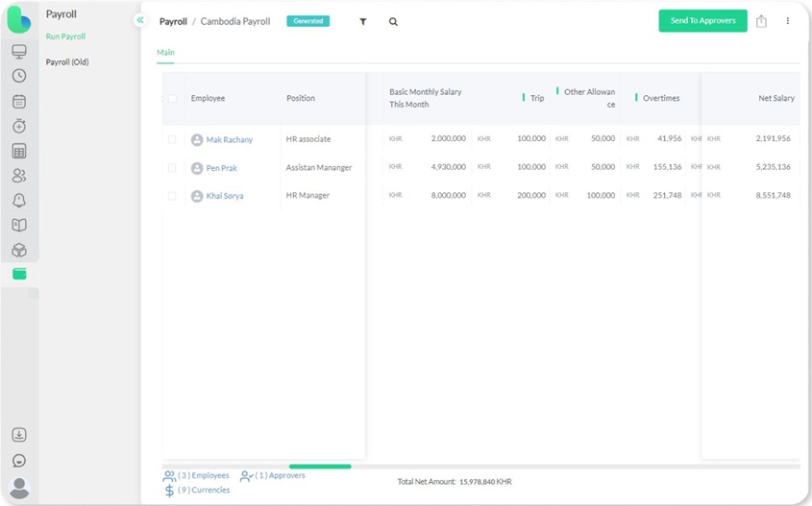Check the Pen Prak row checkbox
The width and height of the screenshot is (812, 506).
click(172, 168)
